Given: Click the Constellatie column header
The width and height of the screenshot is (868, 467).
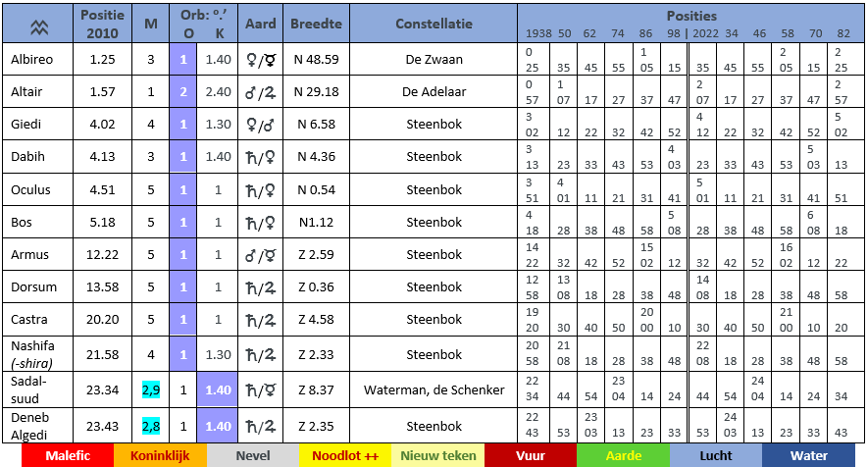Looking at the screenshot, I should [x=434, y=24].
